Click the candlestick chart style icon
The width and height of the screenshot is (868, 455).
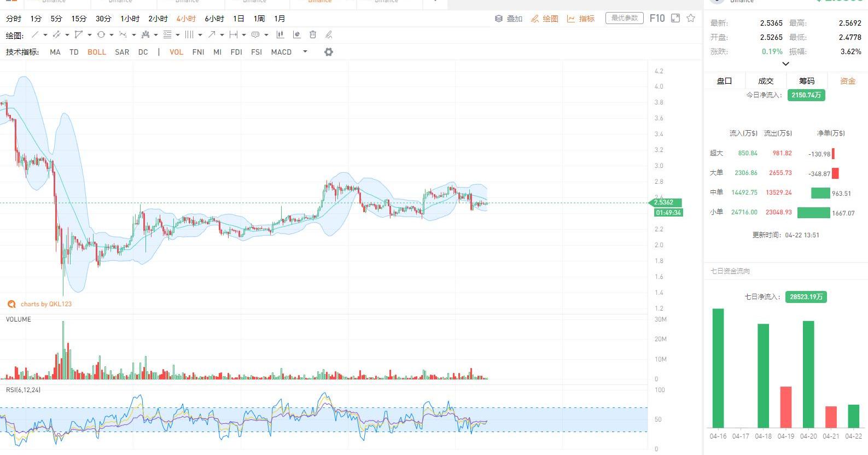pyautogui.click(x=280, y=35)
